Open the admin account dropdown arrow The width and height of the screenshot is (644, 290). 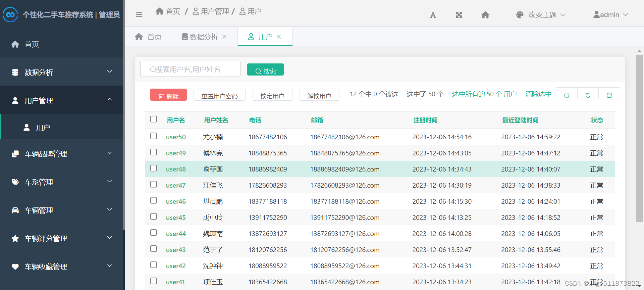click(x=625, y=15)
